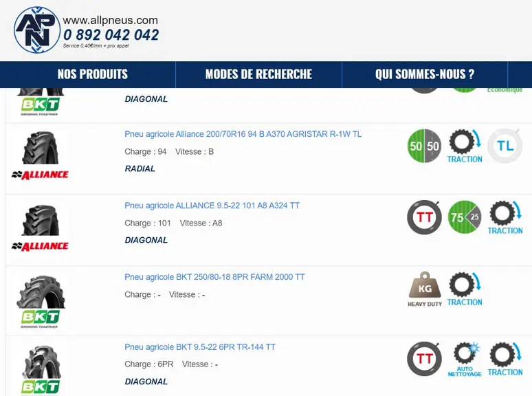The image size is (532, 396).
Task: Click the TT tube-type icon on BKT TR-144
Action: 425,359
